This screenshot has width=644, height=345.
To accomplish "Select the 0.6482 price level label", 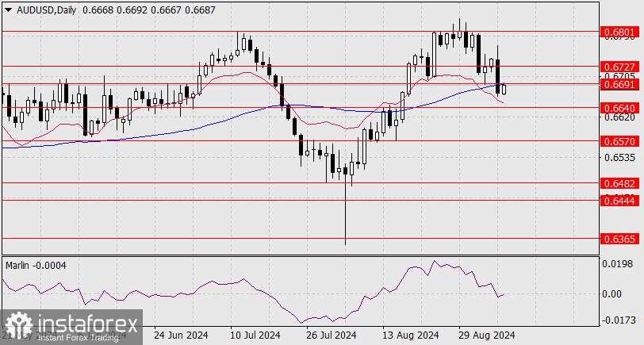I will click(x=619, y=183).
